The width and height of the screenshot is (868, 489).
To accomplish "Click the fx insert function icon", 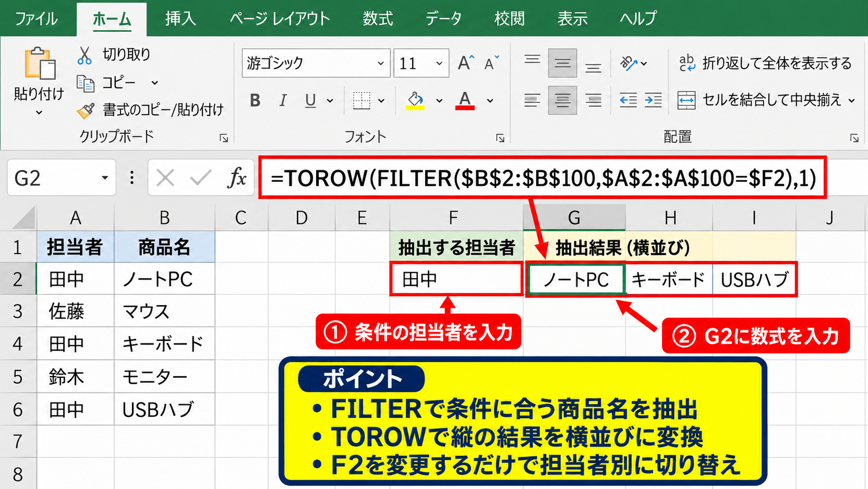I will (x=237, y=178).
